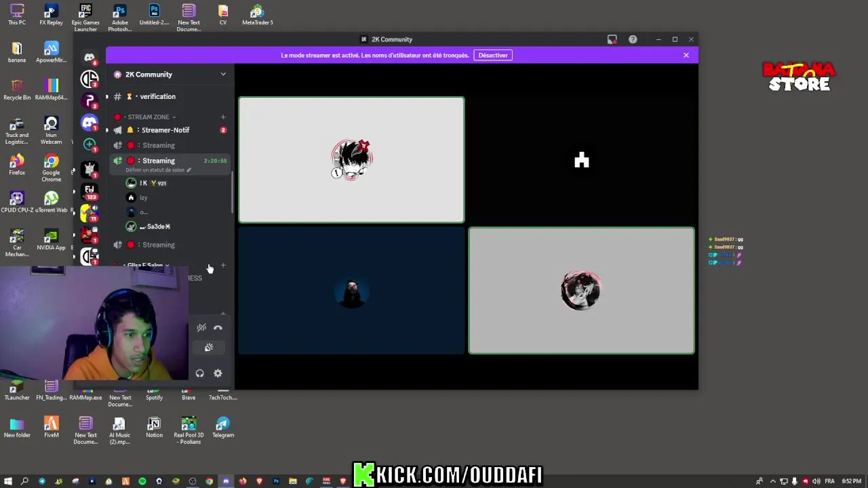Open the Discord help question-mark icon
This screenshot has width=868, height=488.
pyautogui.click(x=633, y=39)
